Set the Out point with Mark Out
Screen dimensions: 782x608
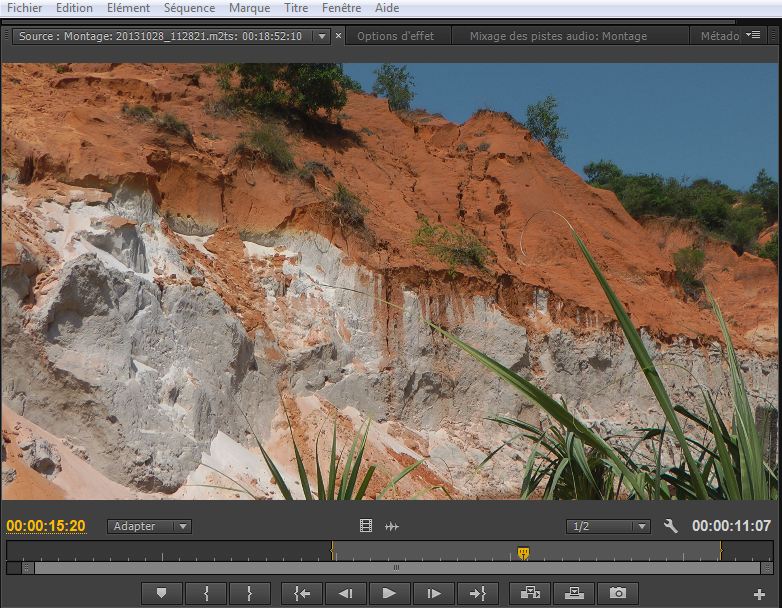pos(249,593)
